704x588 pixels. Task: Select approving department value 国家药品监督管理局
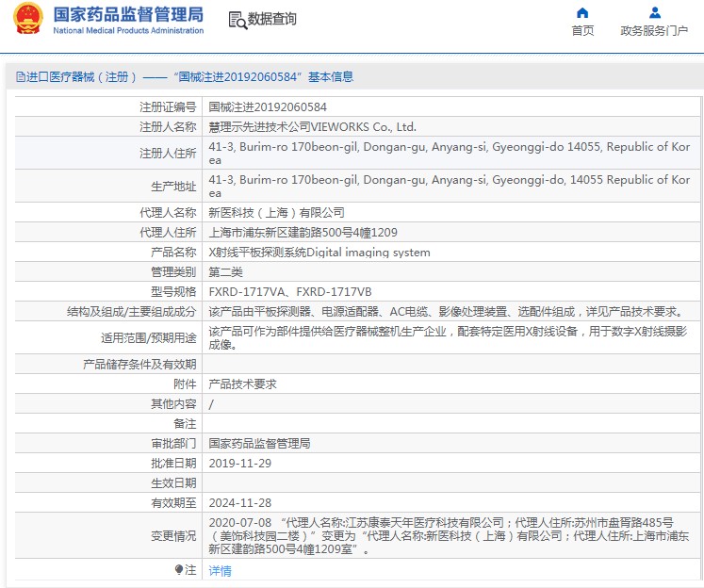pyautogui.click(x=259, y=444)
